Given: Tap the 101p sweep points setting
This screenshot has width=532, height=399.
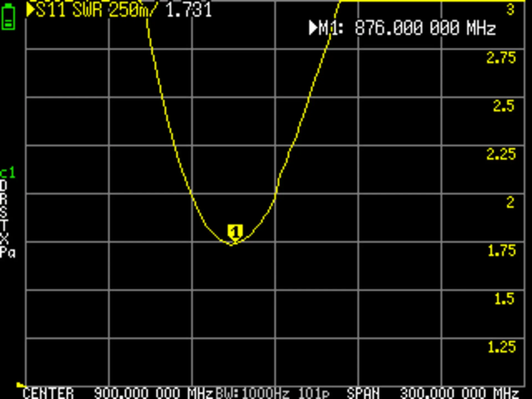Looking at the screenshot, I should [314, 393].
